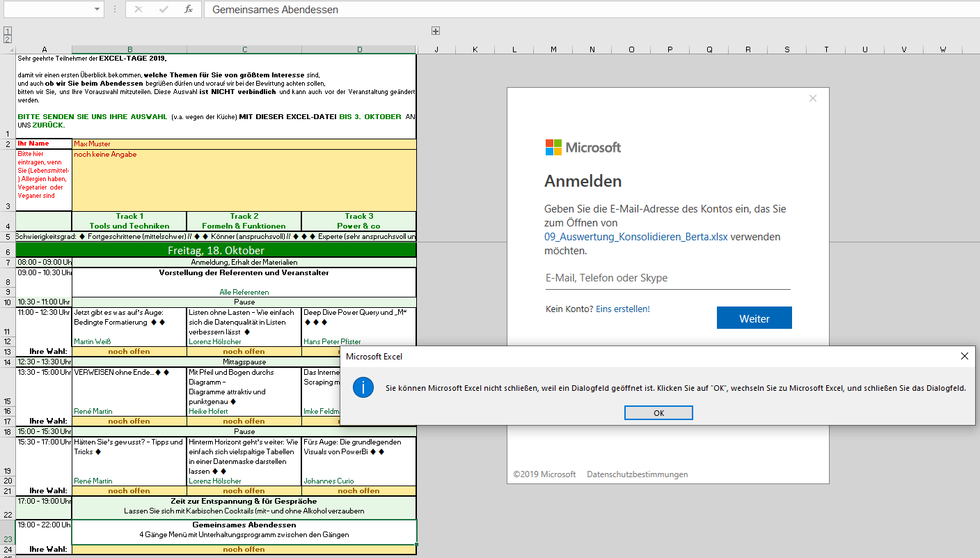This screenshot has width=980, height=558.
Task: Click the blue information icon in message box
Action: [x=363, y=387]
